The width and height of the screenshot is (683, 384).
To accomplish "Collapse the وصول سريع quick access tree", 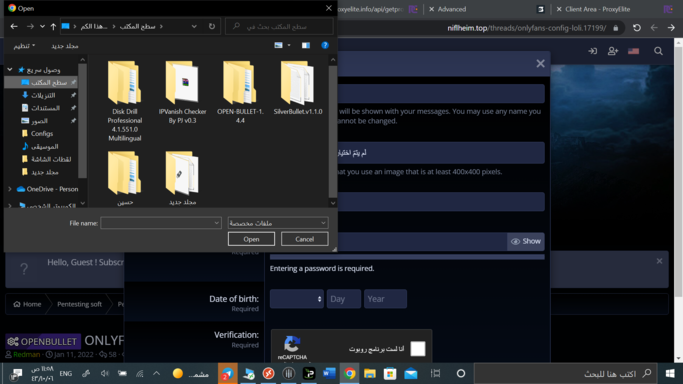I will pos(10,69).
